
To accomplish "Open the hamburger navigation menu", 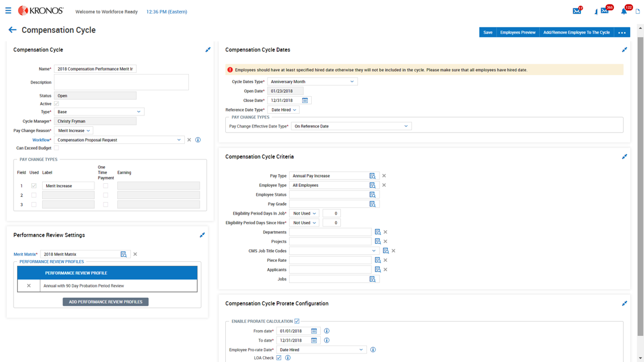I will (8, 10).
